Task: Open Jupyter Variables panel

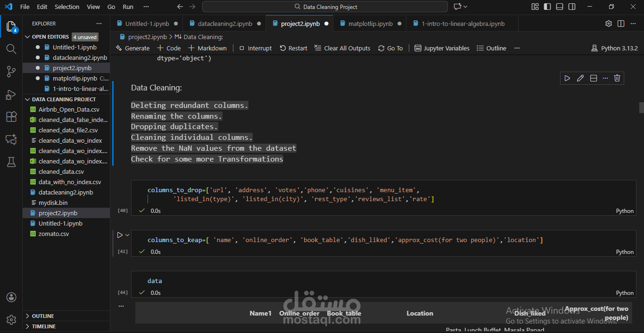Action: point(442,48)
